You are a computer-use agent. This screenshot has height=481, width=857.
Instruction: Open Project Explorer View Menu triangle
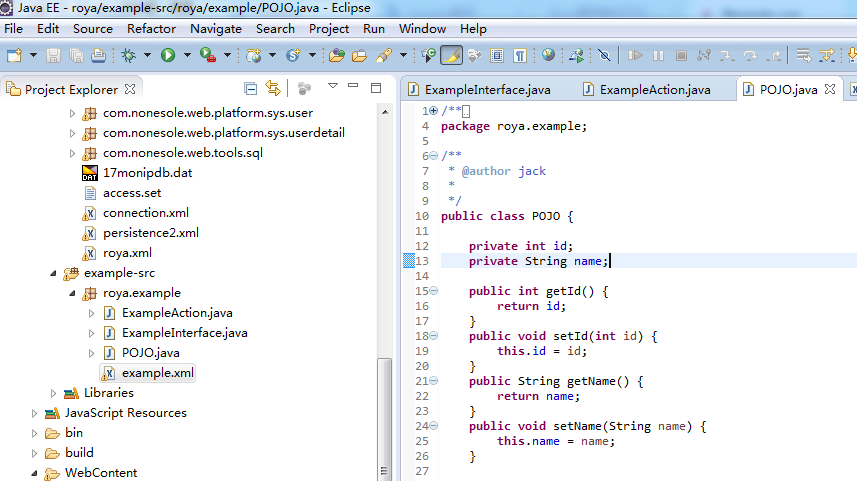coord(333,86)
